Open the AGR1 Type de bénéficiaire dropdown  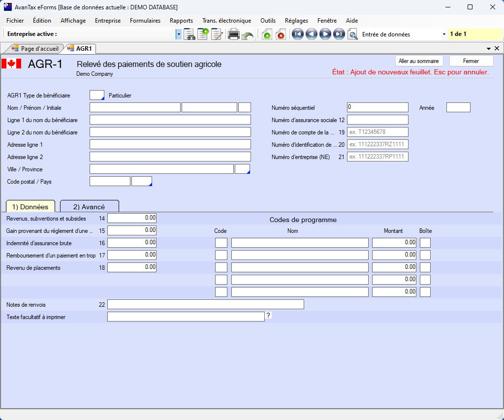97,96
